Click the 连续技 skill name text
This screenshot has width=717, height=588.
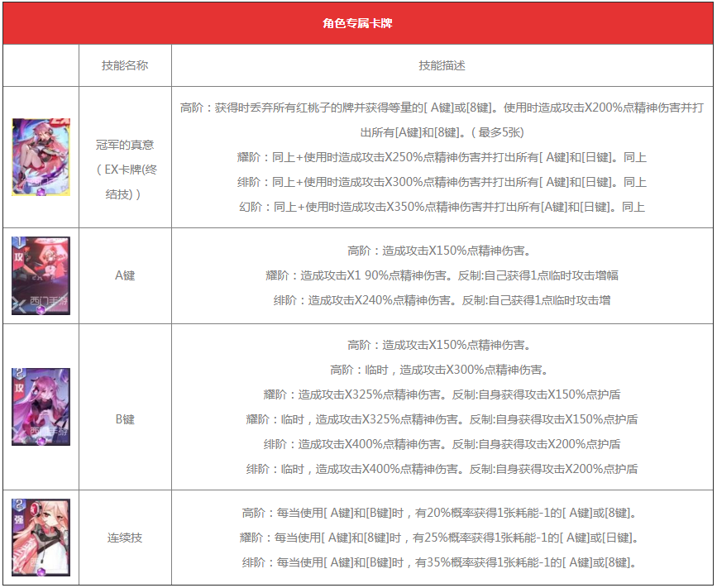coord(125,538)
